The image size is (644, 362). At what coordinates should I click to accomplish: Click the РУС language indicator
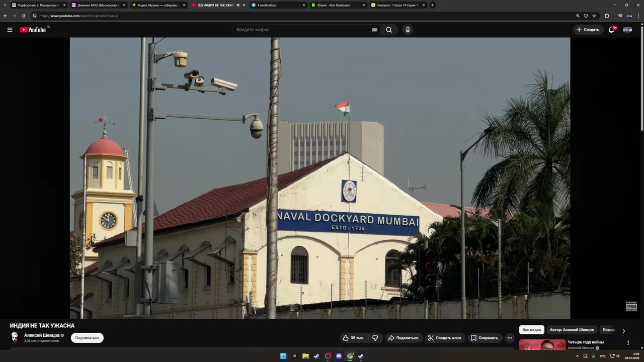coord(603,356)
